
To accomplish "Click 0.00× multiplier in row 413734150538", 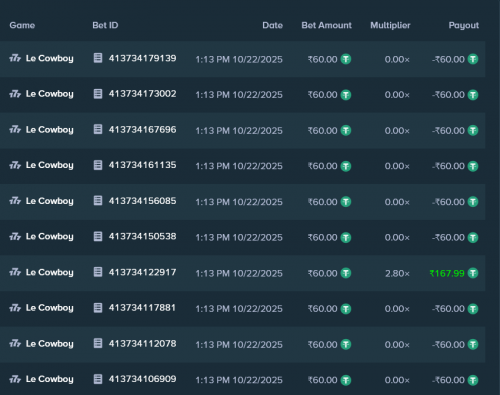I will point(397,237).
